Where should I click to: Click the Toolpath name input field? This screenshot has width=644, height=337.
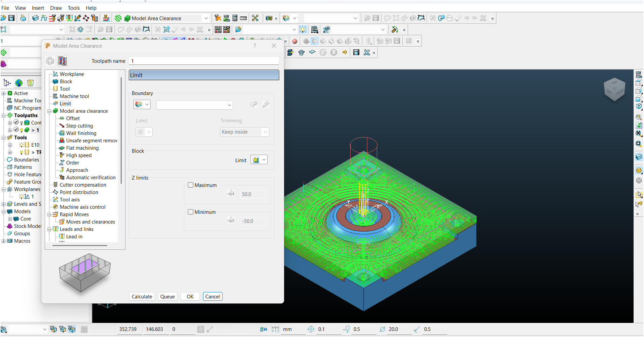pyautogui.click(x=204, y=61)
